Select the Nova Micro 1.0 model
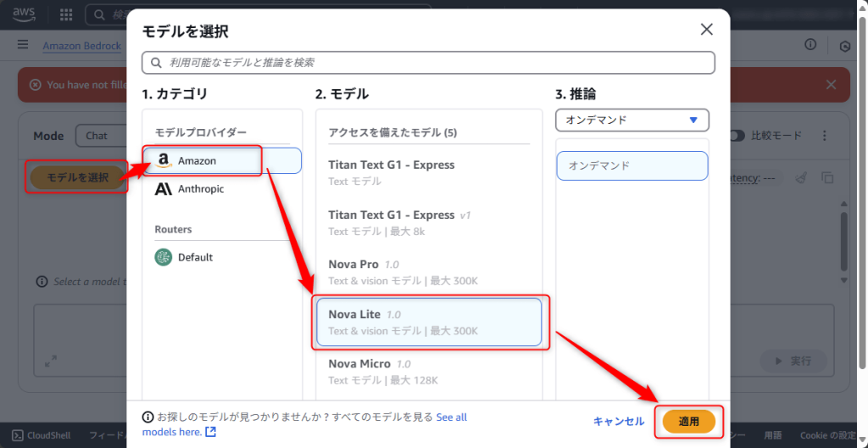 tap(428, 372)
